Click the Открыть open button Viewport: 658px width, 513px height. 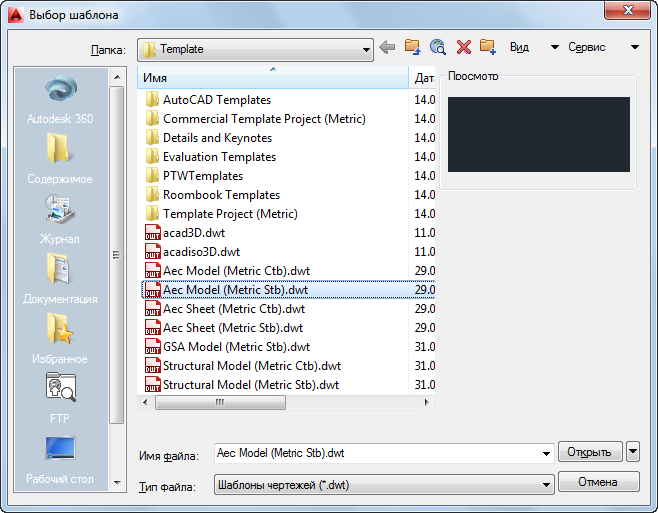click(590, 452)
